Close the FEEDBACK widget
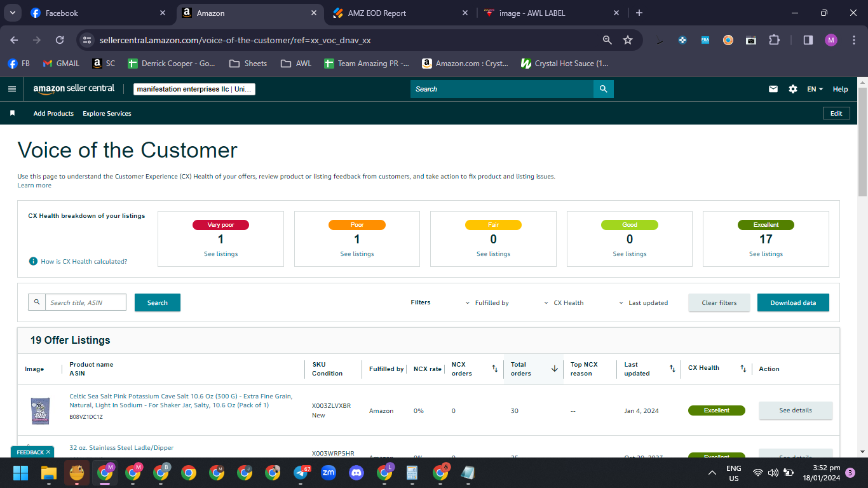 point(49,452)
